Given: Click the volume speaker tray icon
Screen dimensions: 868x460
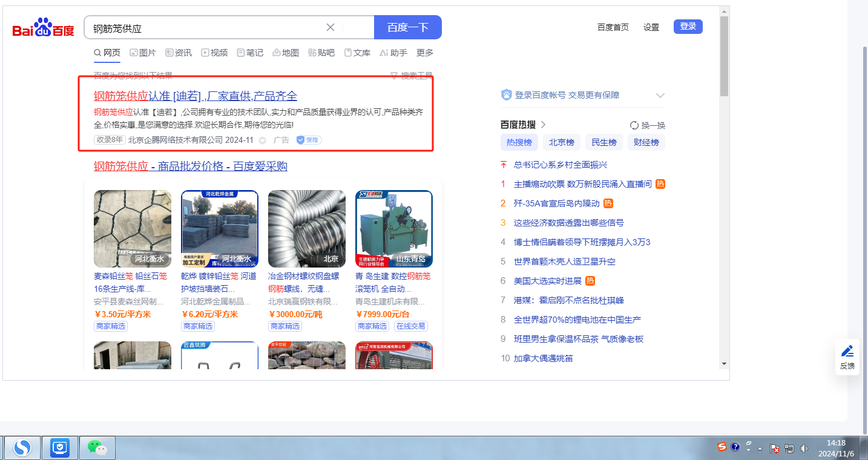Looking at the screenshot, I should tap(804, 448).
